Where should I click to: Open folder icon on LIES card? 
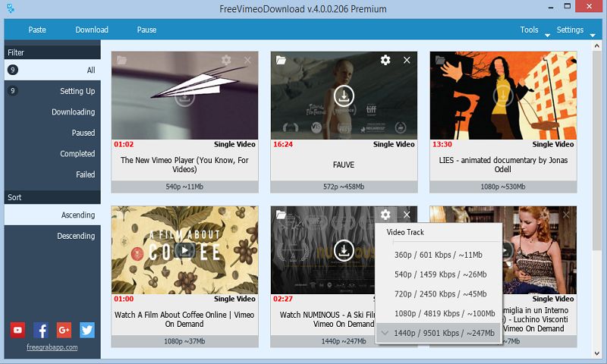(440, 60)
